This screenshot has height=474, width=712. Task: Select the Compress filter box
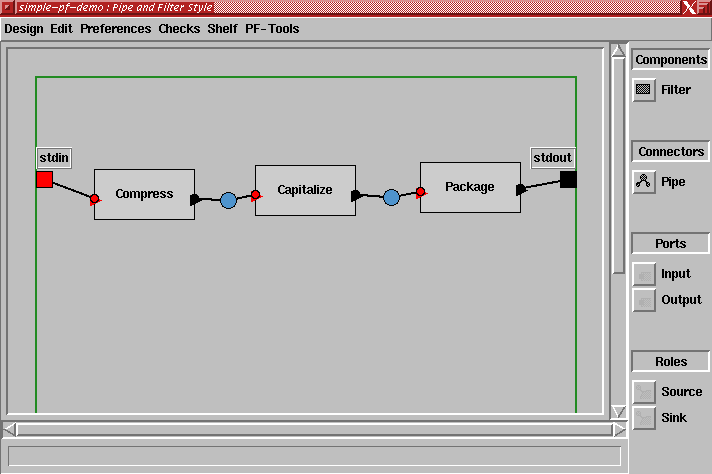[x=144, y=194]
